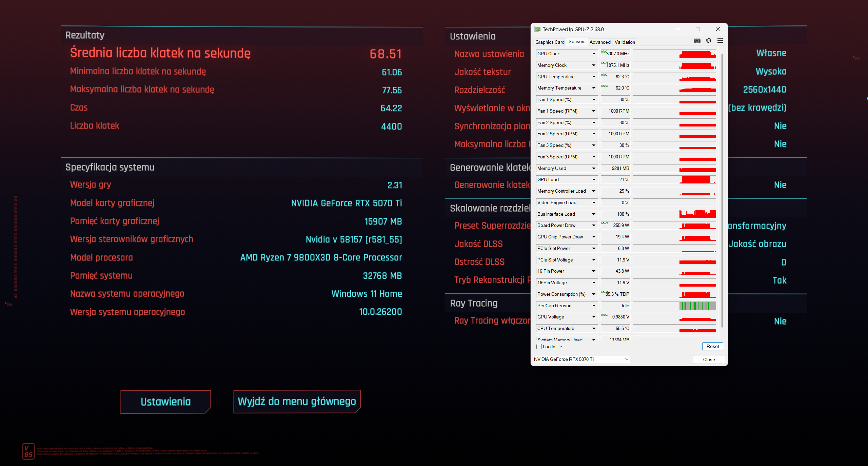Screen dimensions: 868x466
Task: Minimize the GPU-Z window
Action: pos(678,29)
